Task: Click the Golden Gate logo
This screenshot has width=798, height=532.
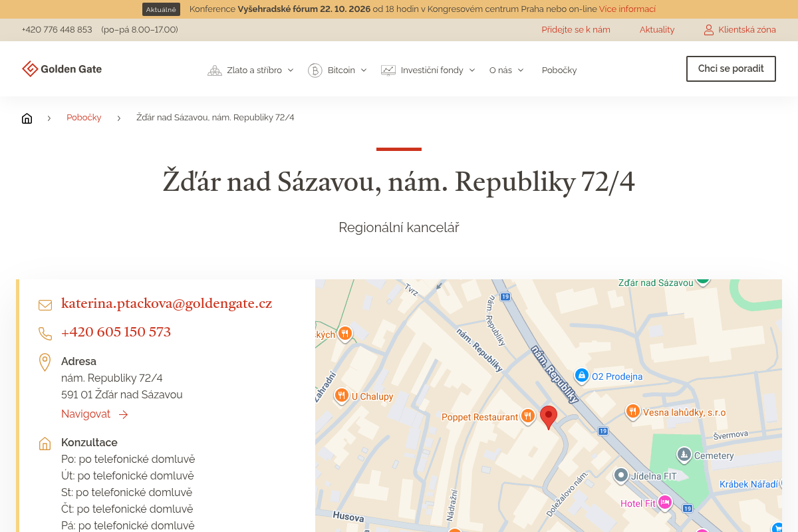Action: (62, 69)
